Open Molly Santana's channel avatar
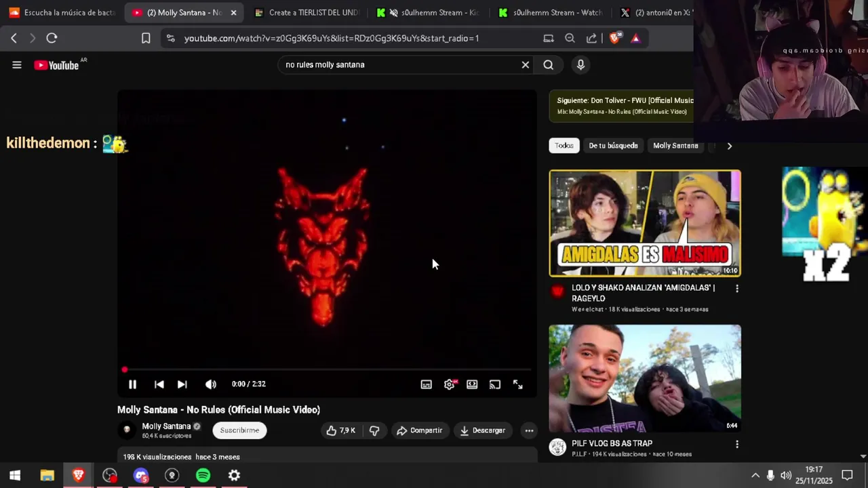Screen dimensions: 868x488 (127, 430)
